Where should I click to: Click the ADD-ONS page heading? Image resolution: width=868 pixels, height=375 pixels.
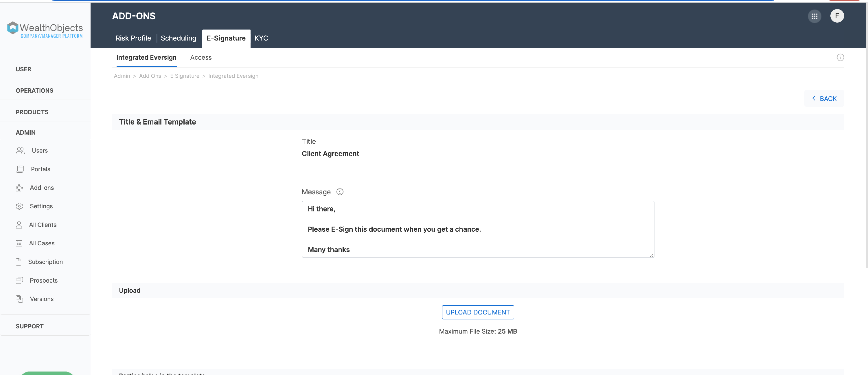pos(134,16)
